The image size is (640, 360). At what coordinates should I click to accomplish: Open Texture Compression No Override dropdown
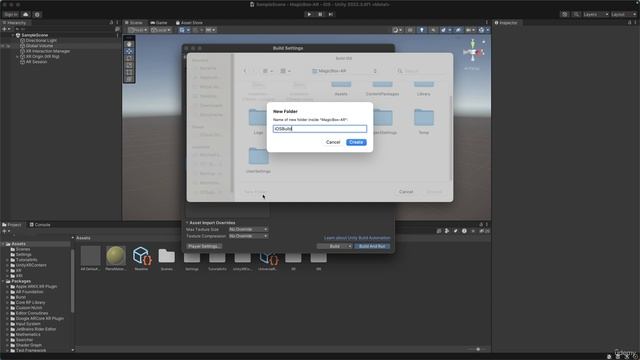point(248,236)
